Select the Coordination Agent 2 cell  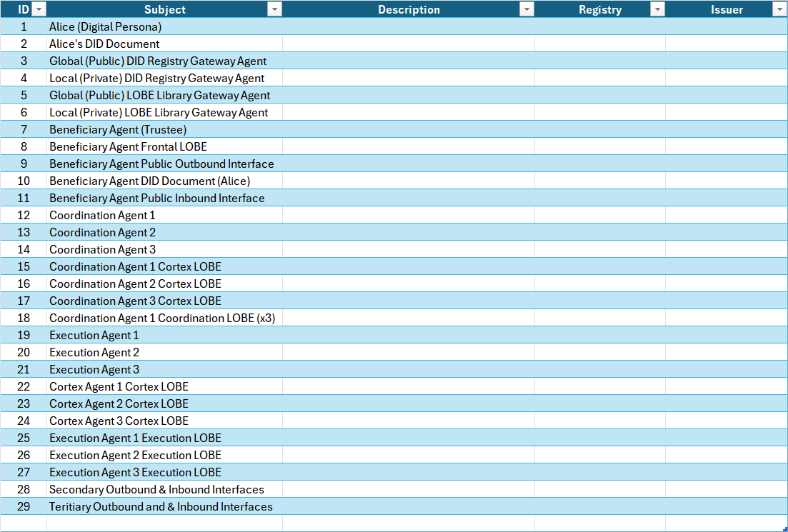pyautogui.click(x=102, y=233)
